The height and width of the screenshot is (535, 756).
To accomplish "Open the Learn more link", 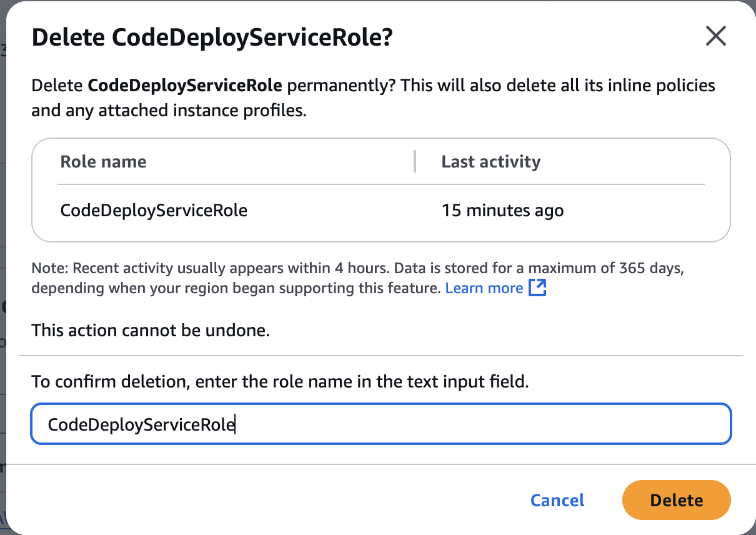I will coord(484,288).
